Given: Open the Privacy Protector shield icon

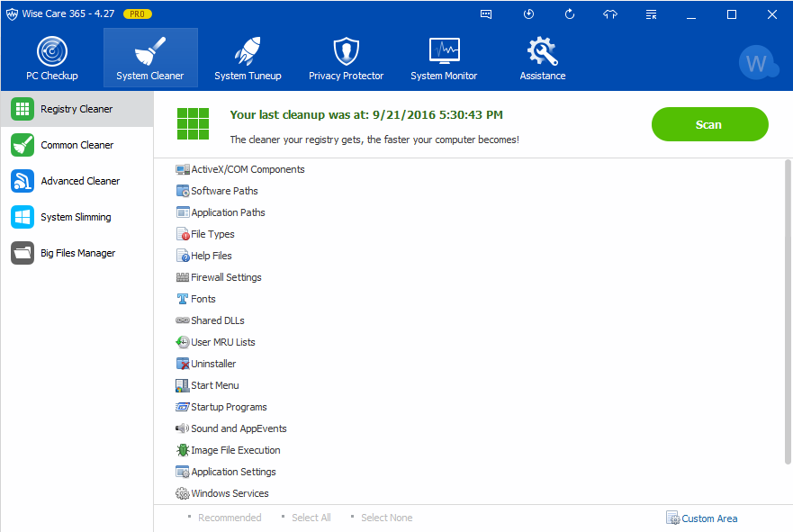Looking at the screenshot, I should 347,51.
